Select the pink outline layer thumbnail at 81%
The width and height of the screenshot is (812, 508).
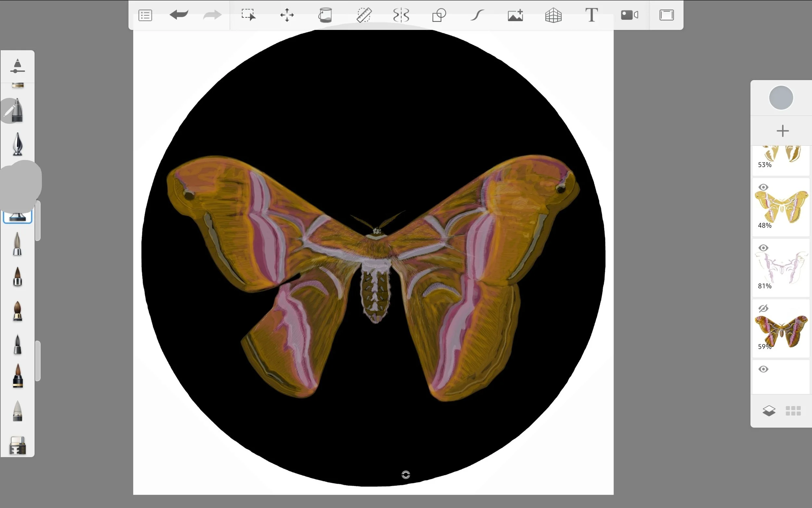click(x=781, y=267)
